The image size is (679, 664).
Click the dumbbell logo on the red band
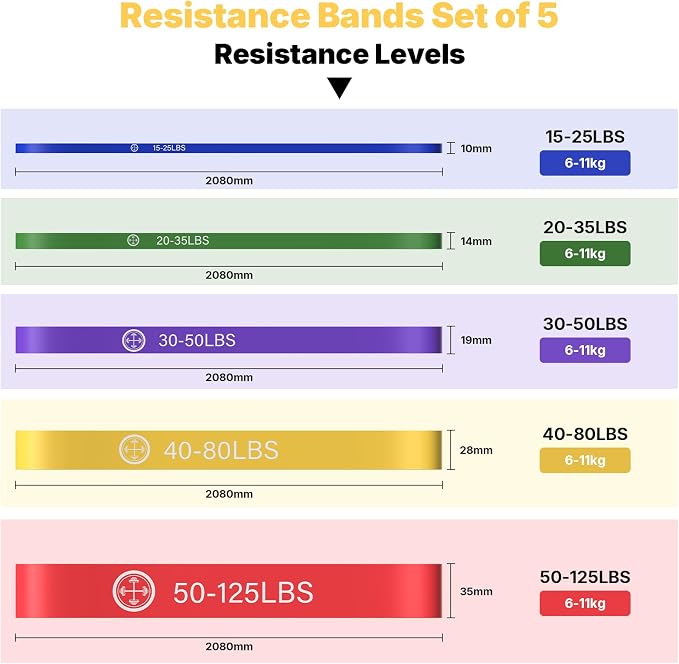134,591
